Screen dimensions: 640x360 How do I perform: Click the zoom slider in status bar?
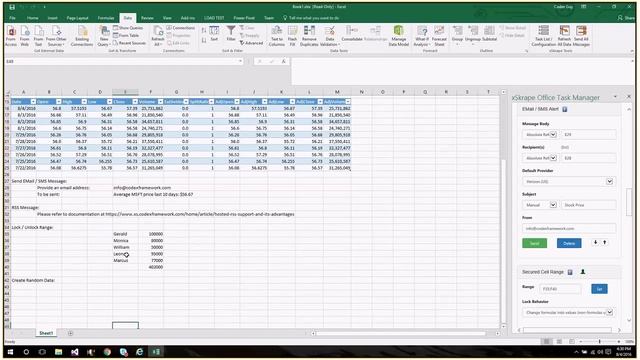point(599,341)
